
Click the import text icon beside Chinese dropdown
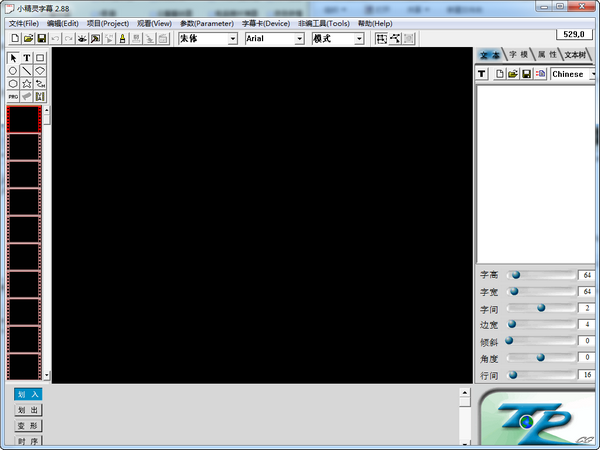(540, 74)
